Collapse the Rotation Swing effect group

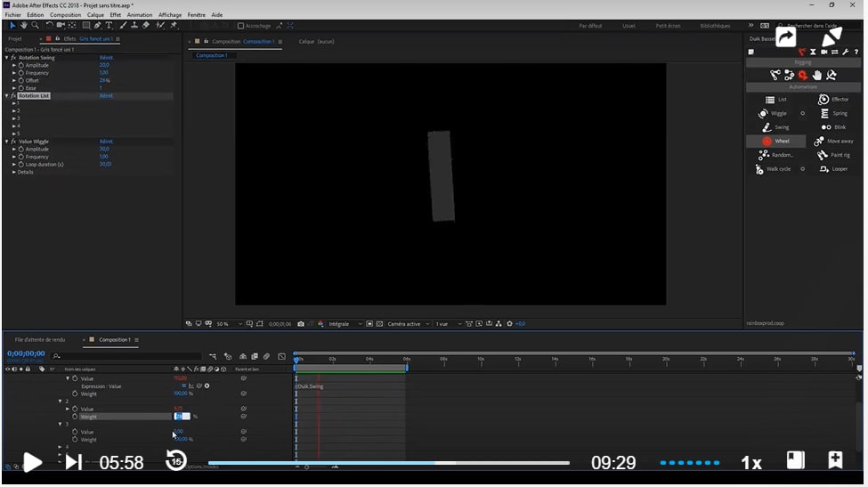7,58
